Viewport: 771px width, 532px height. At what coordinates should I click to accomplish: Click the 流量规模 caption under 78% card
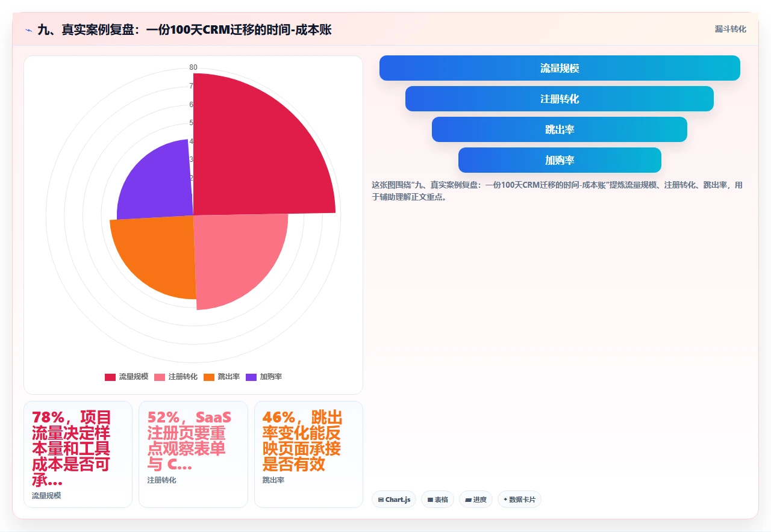click(x=46, y=496)
